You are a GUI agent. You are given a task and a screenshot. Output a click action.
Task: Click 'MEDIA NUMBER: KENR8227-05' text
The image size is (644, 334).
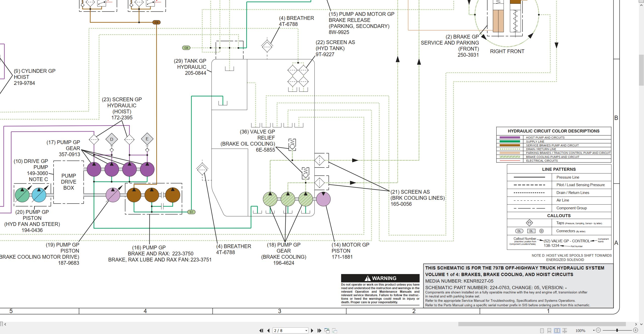[459, 281]
